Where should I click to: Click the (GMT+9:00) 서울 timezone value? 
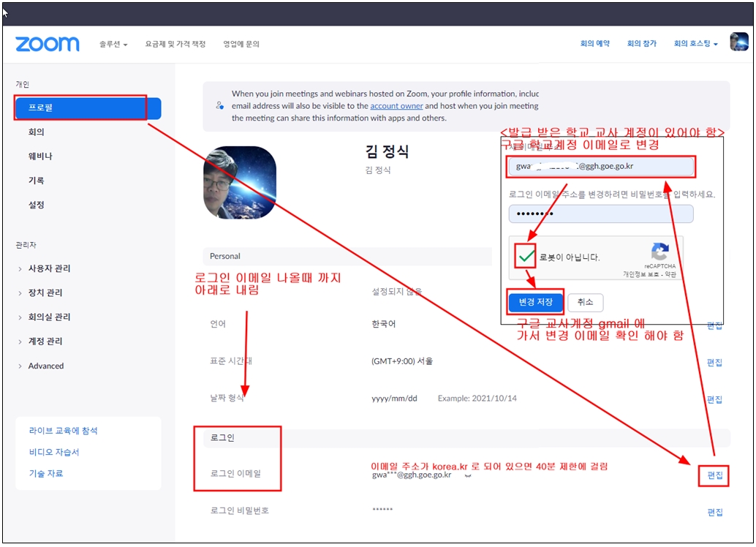pyautogui.click(x=402, y=361)
